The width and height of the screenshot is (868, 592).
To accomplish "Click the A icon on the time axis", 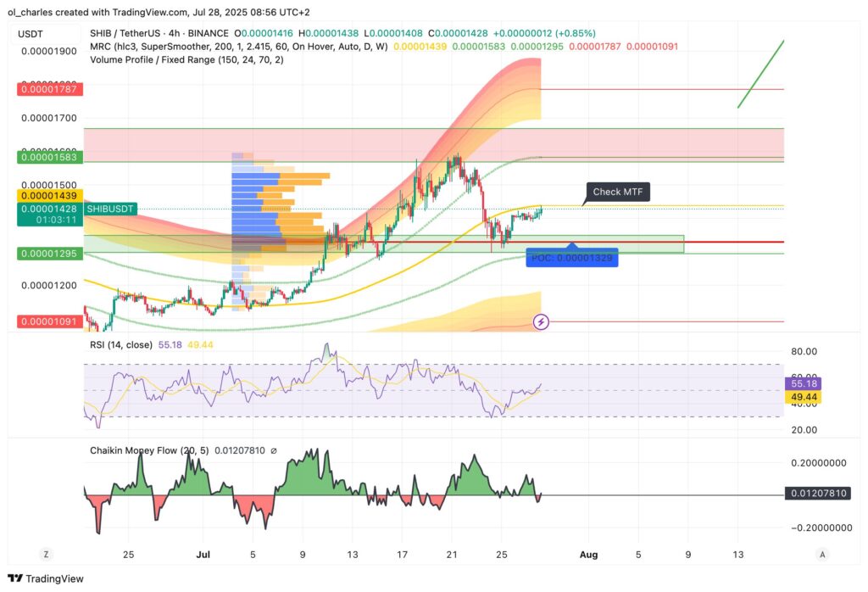I will 821,554.
